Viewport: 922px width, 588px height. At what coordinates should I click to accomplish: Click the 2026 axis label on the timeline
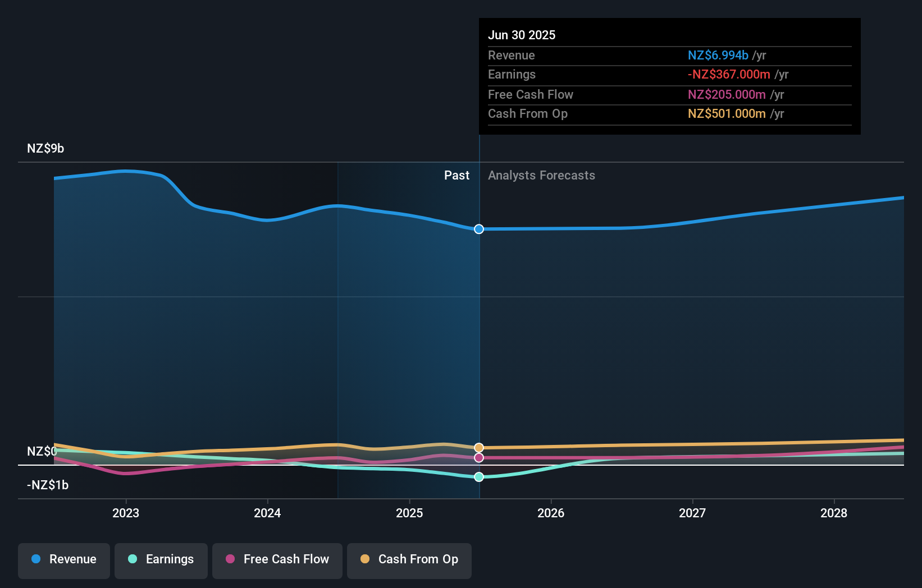point(551,513)
